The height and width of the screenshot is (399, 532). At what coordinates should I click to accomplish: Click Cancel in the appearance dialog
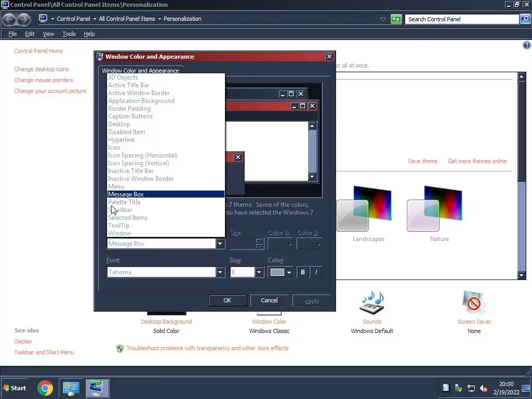[x=270, y=301]
